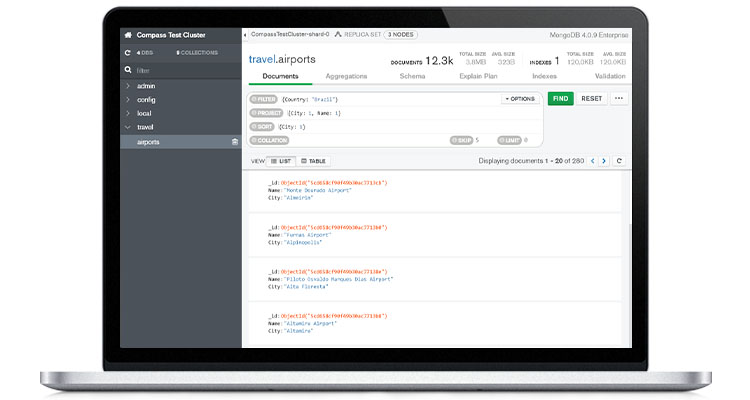
Task: Click the limit value field
Action: point(526,140)
